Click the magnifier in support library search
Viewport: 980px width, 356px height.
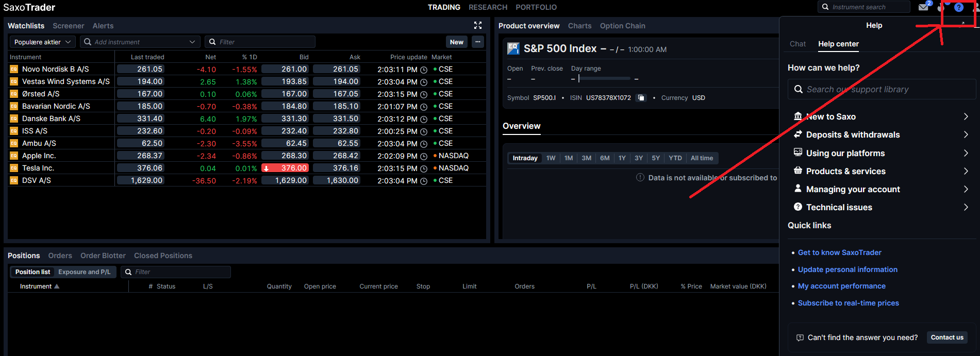coord(799,89)
